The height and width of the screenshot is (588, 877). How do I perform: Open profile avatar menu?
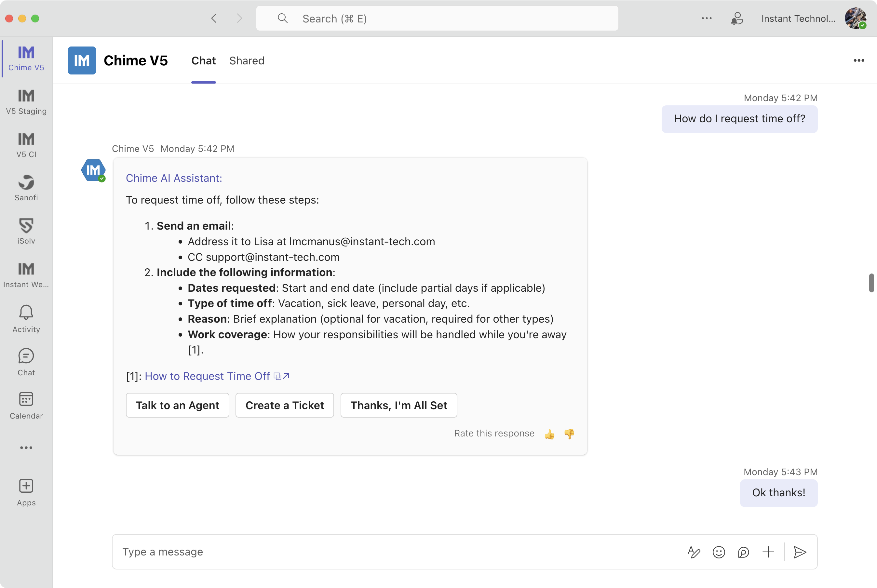[856, 18]
